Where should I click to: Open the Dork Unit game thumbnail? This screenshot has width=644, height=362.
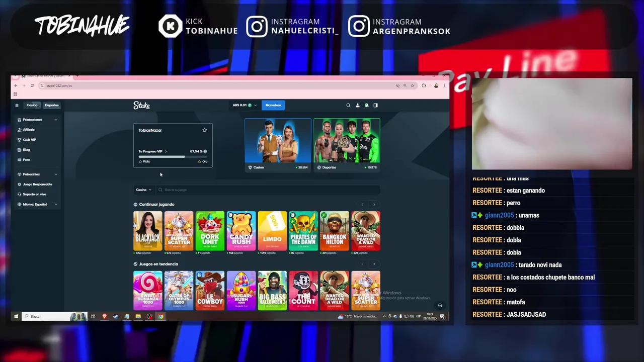pyautogui.click(x=210, y=231)
